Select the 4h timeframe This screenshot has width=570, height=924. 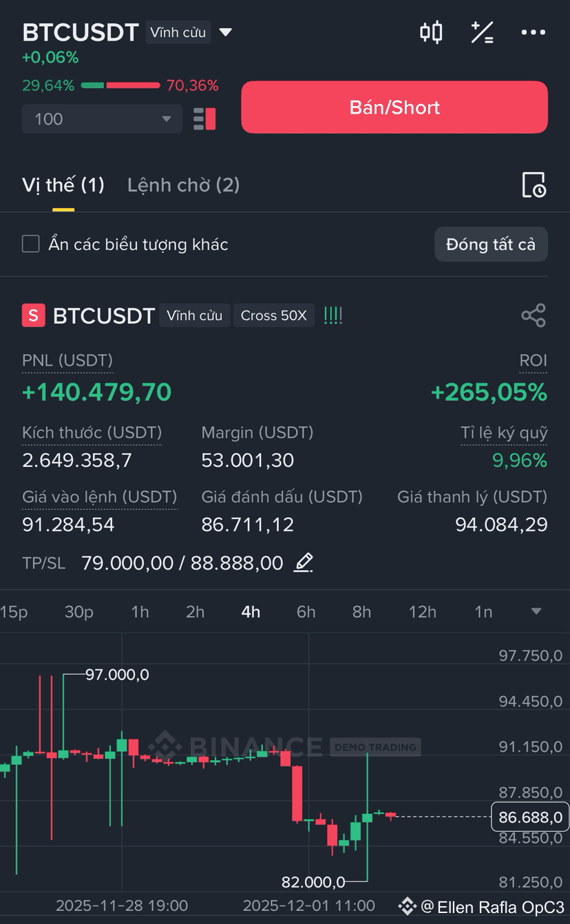pyautogui.click(x=251, y=611)
